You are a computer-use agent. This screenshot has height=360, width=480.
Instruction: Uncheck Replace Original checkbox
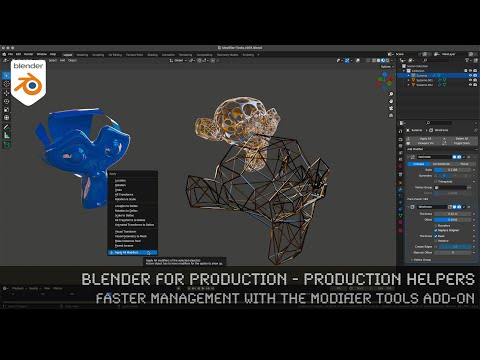pyautogui.click(x=436, y=230)
